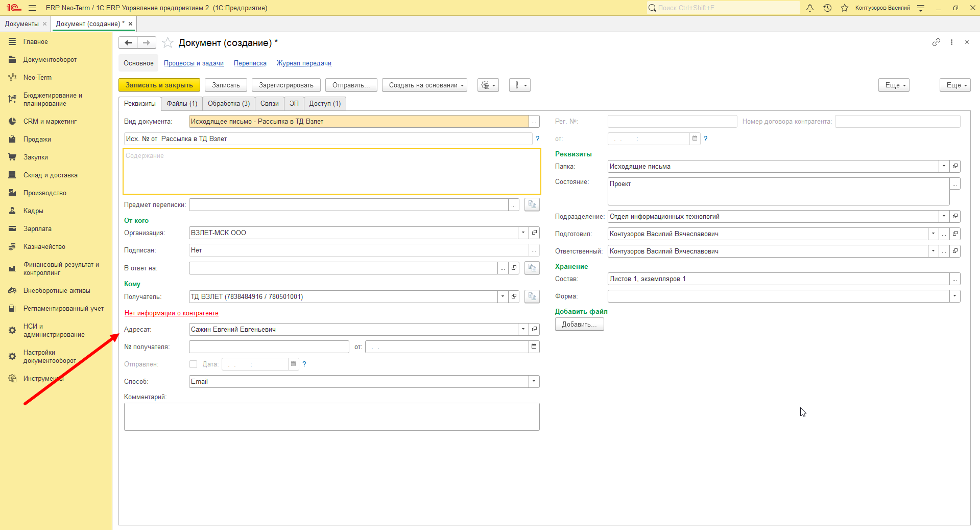The height and width of the screenshot is (530, 980).
Task: Expand the Форма dropdown
Action: [x=955, y=296]
